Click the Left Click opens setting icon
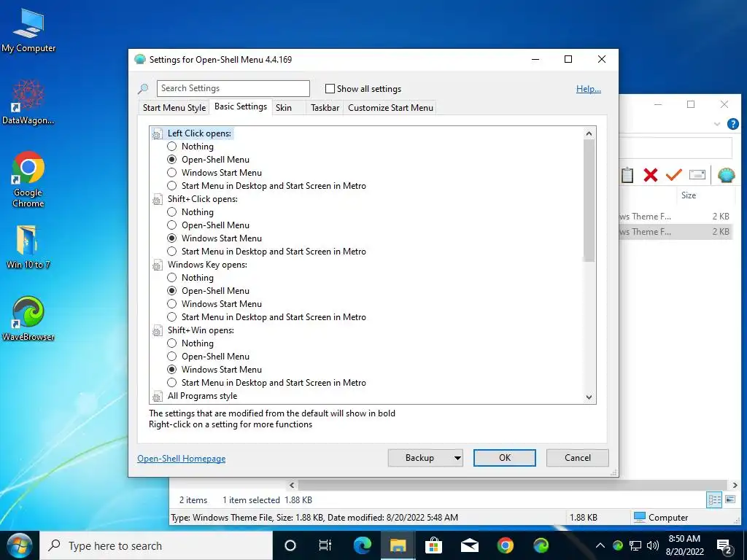Viewport: 747px width, 560px height. coord(158,134)
